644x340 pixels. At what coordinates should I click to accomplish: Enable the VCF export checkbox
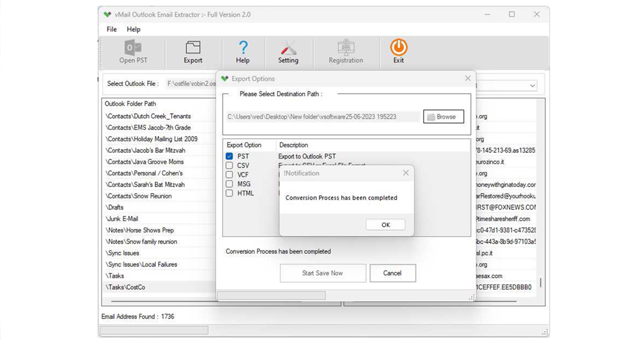(x=229, y=175)
